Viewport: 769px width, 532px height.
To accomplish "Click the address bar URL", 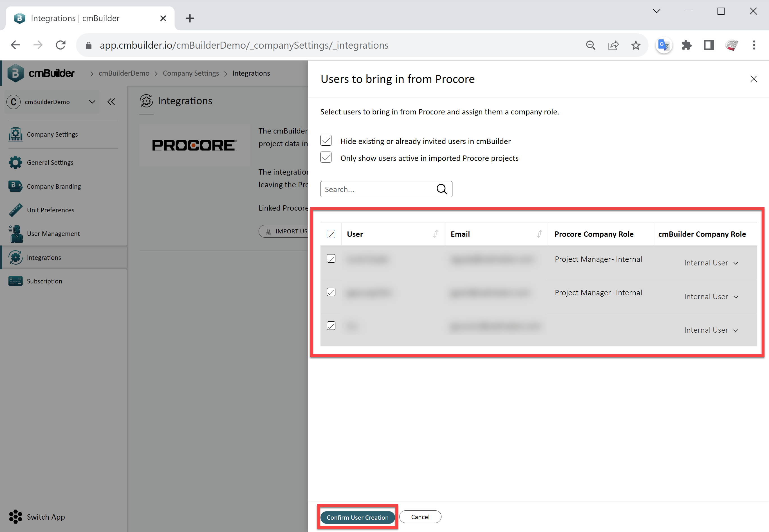I will [244, 45].
